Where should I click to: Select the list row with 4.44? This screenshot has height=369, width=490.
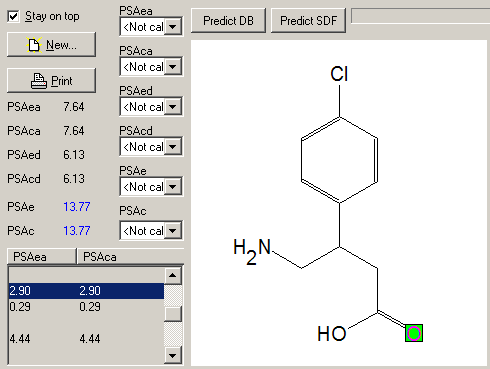(x=86, y=339)
